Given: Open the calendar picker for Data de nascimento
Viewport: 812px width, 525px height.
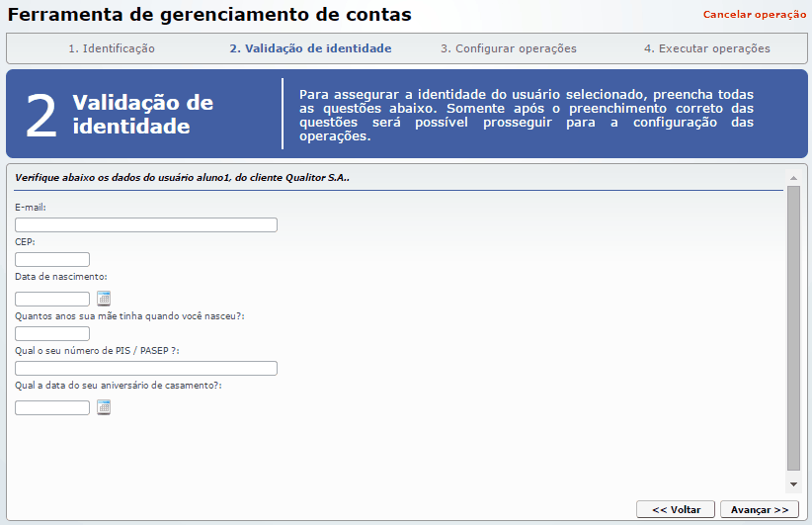Looking at the screenshot, I should (104, 299).
